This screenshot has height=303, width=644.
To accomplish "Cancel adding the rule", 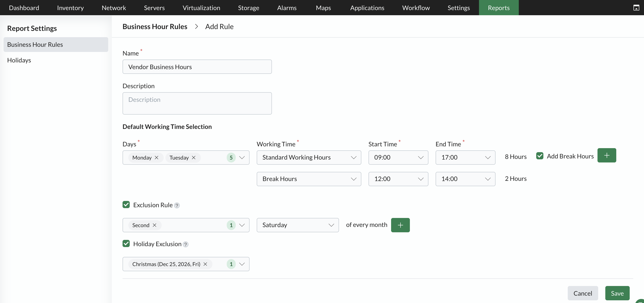I will [583, 293].
